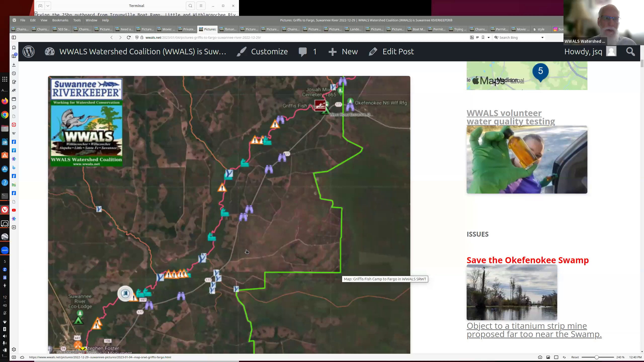Toggle images with status bar image icon
Image resolution: width=644 pixels, height=362 pixels.
548,357
